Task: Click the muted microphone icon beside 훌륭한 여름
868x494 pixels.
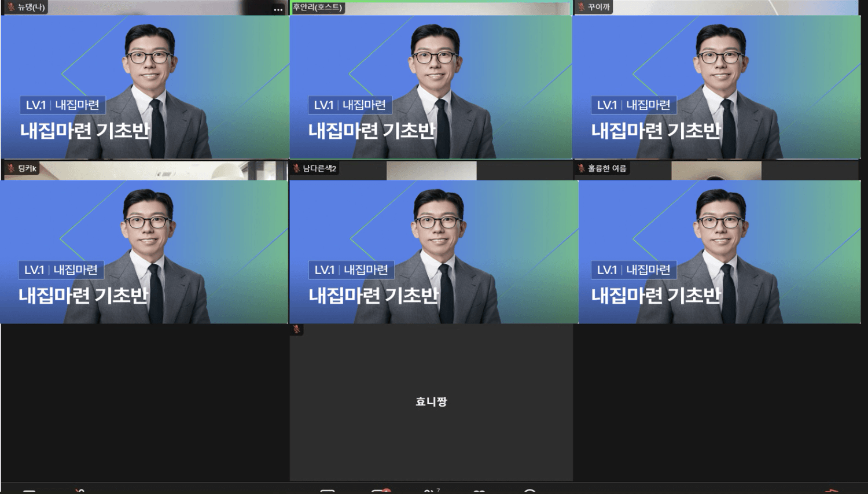Action: tap(581, 168)
